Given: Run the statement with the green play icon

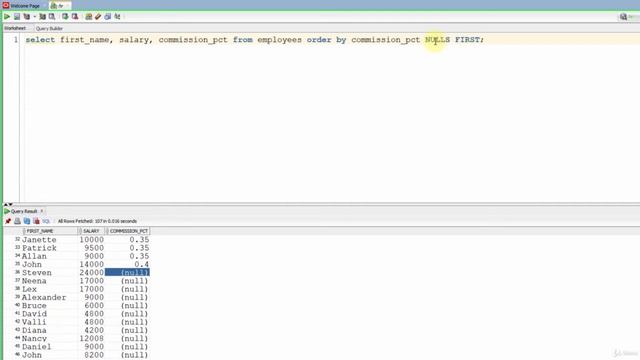Looking at the screenshot, I should coord(7,17).
